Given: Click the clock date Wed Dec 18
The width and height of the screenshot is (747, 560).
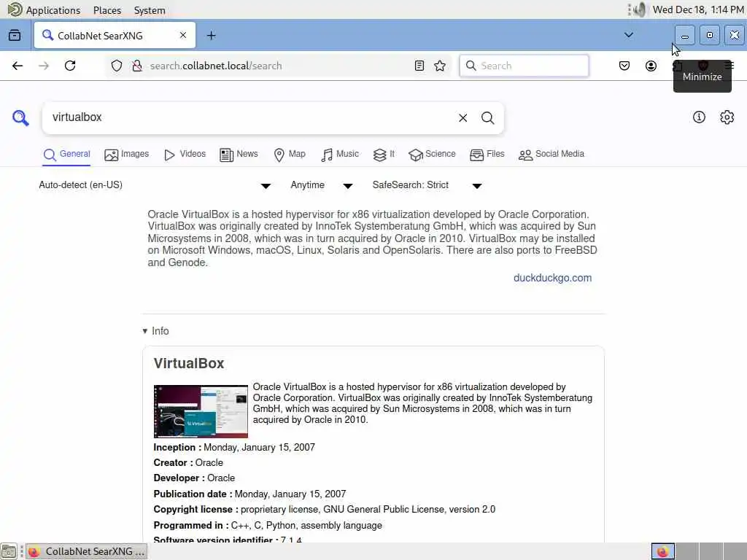Looking at the screenshot, I should (697, 9).
